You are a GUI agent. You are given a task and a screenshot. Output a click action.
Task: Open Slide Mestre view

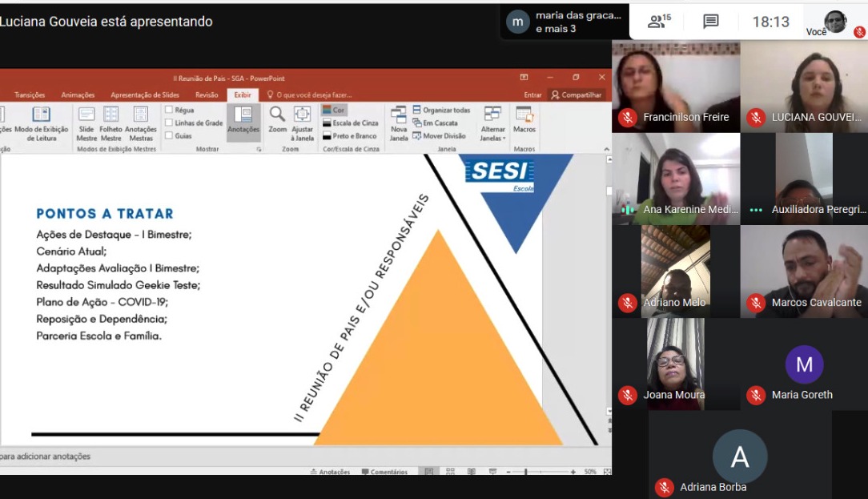point(86,123)
